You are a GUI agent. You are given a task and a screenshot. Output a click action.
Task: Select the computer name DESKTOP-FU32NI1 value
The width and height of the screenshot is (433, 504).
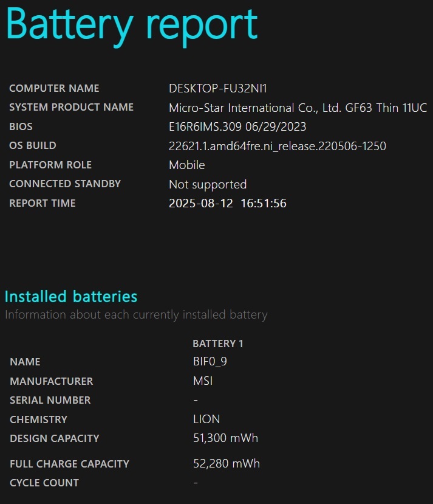coord(218,88)
